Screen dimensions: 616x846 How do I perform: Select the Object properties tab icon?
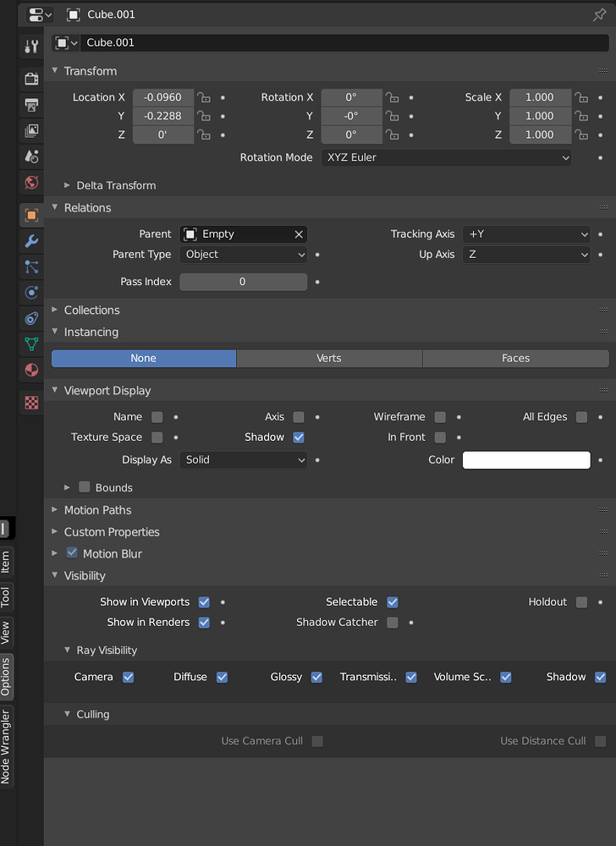pos(31,215)
